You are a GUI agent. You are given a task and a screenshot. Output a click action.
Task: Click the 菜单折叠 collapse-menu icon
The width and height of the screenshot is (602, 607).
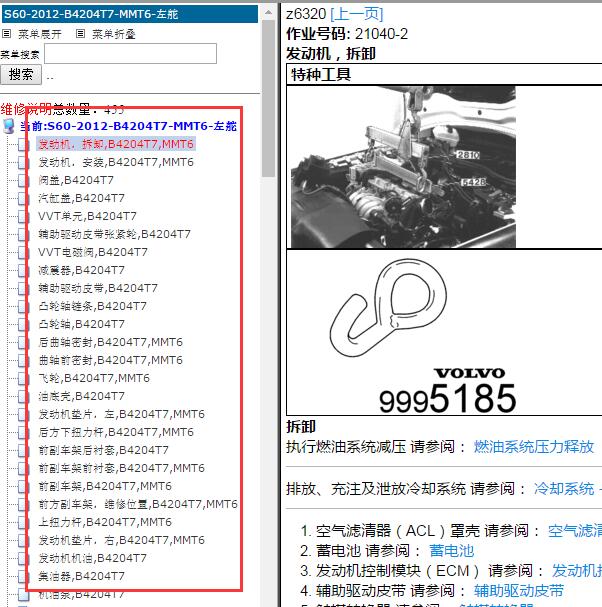80,34
